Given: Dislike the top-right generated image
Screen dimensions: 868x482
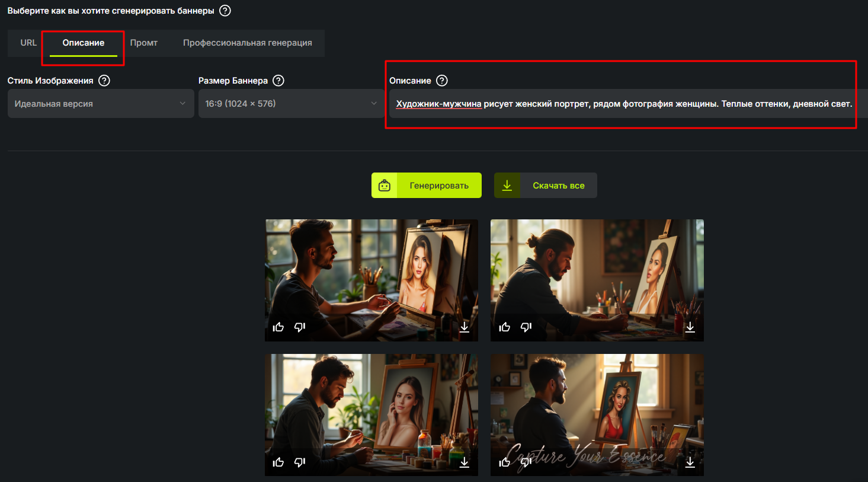Looking at the screenshot, I should click(x=526, y=327).
